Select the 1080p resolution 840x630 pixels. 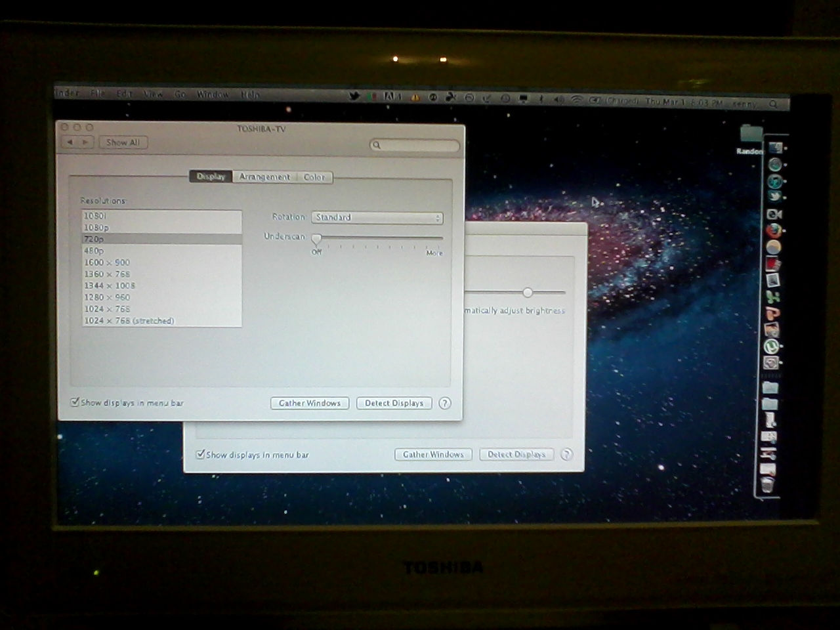(161, 228)
